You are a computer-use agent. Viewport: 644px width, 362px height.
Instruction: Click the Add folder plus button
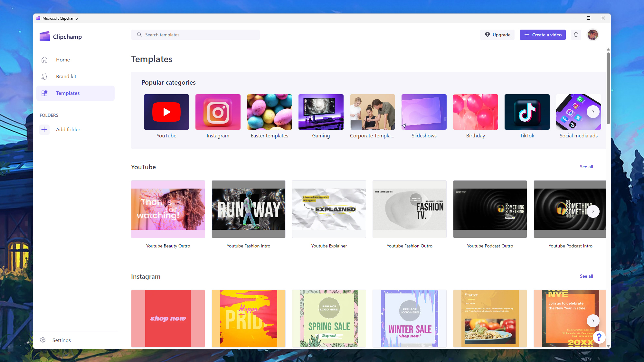[x=44, y=129]
